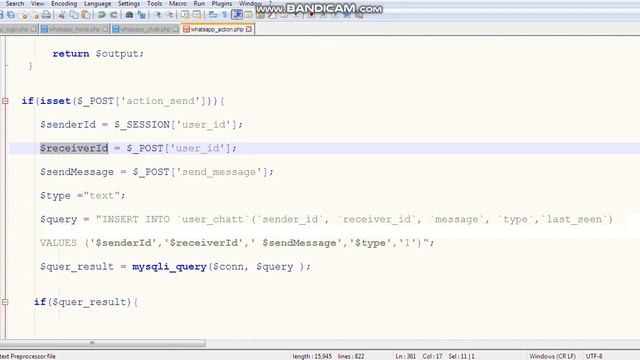Click the horizontal scrollbar thumb

[102, 343]
